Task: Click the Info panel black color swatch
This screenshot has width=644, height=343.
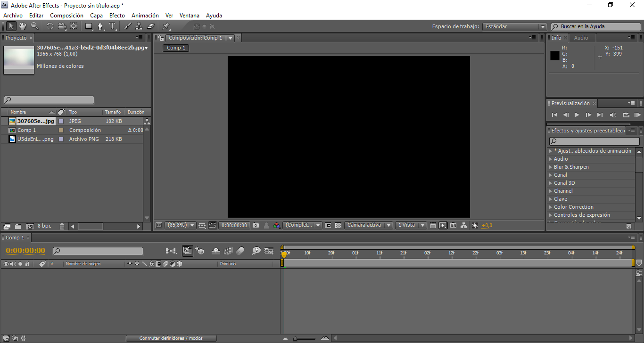Action: pyautogui.click(x=555, y=56)
